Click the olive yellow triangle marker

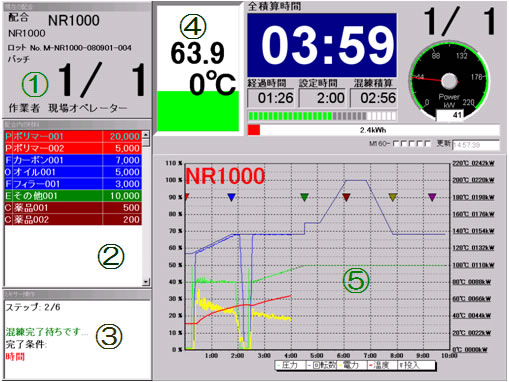tap(393, 197)
